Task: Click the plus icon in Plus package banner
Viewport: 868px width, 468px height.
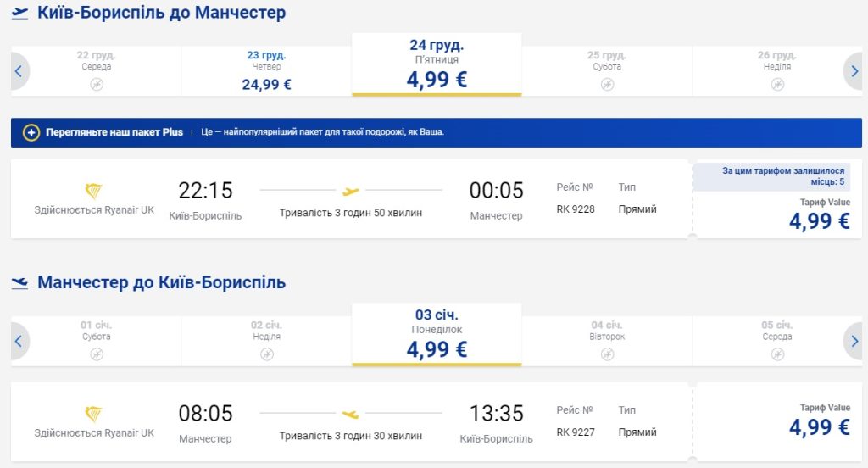Action: (31, 132)
